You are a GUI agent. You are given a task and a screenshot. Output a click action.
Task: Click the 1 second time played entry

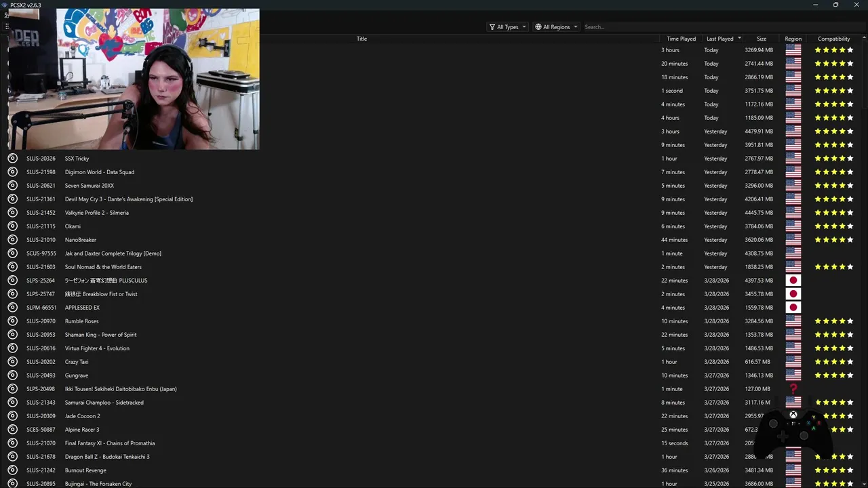(x=672, y=91)
